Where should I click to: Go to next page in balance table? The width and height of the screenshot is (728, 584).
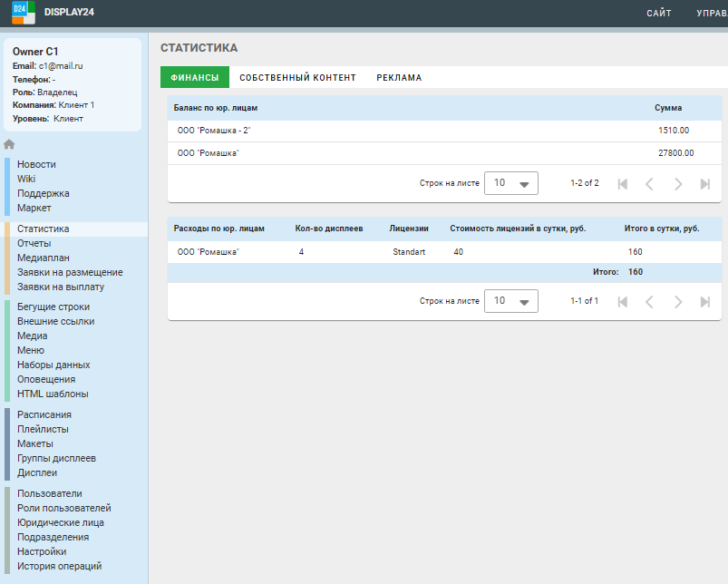[677, 183]
